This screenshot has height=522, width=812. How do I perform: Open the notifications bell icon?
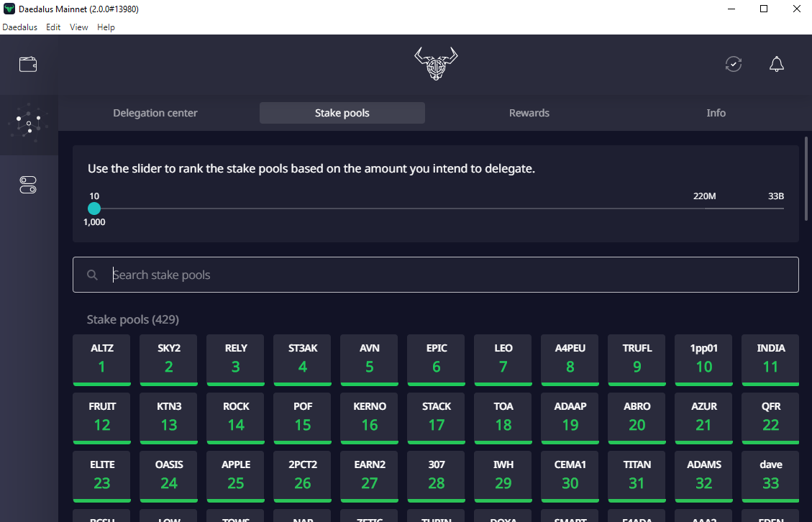point(776,64)
